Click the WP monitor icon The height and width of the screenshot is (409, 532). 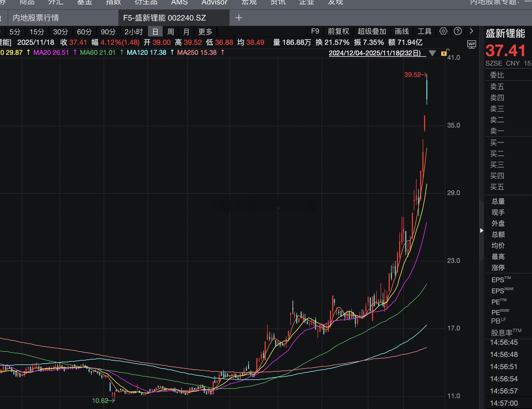coord(471,44)
